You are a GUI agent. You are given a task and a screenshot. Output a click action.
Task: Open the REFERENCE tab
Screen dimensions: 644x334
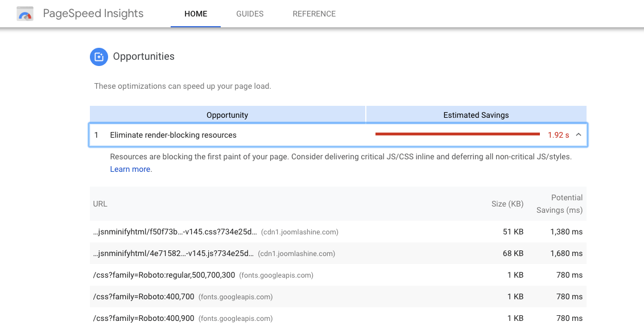(314, 14)
